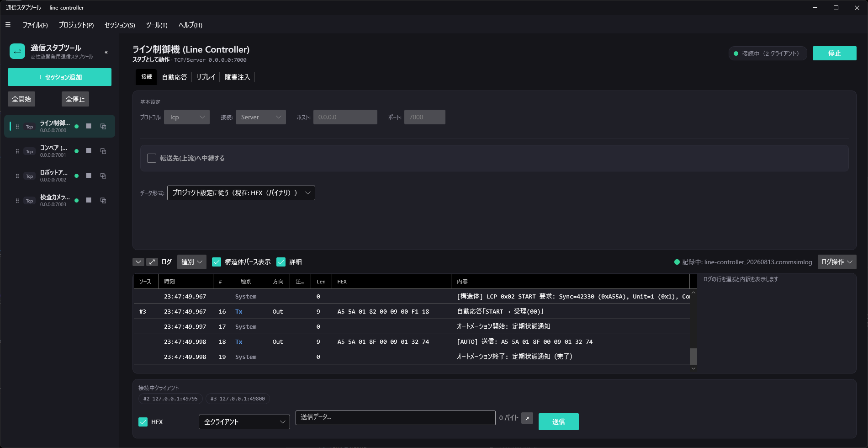Maximize the log panel with expand arrow icon
The height and width of the screenshot is (448, 868).
coord(152,262)
